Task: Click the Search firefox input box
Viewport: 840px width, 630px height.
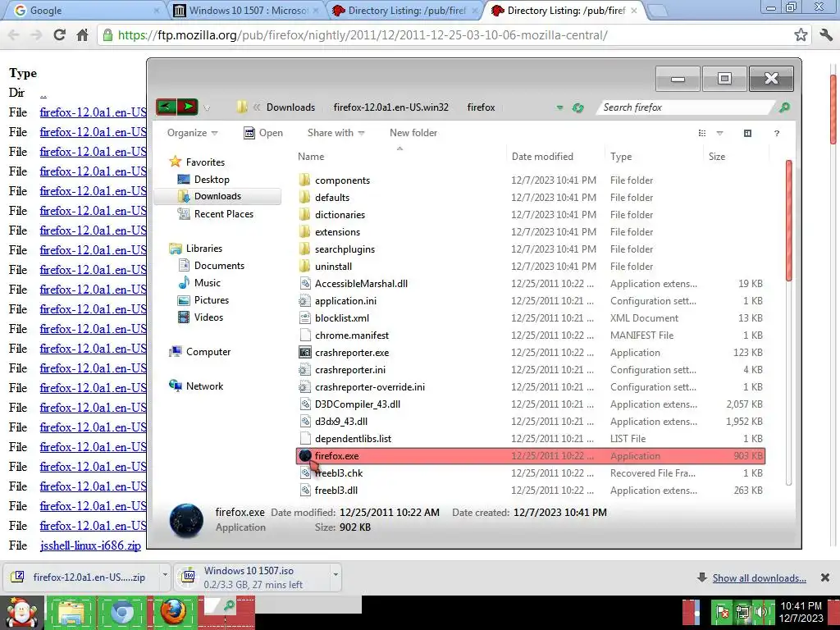Action: tap(686, 107)
